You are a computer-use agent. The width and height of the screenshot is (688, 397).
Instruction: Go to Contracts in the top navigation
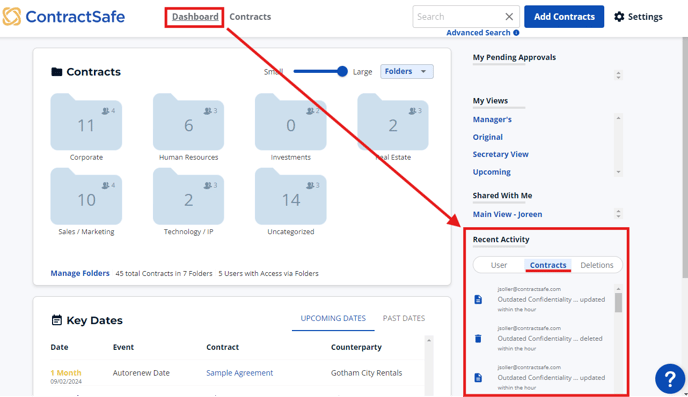coord(250,17)
